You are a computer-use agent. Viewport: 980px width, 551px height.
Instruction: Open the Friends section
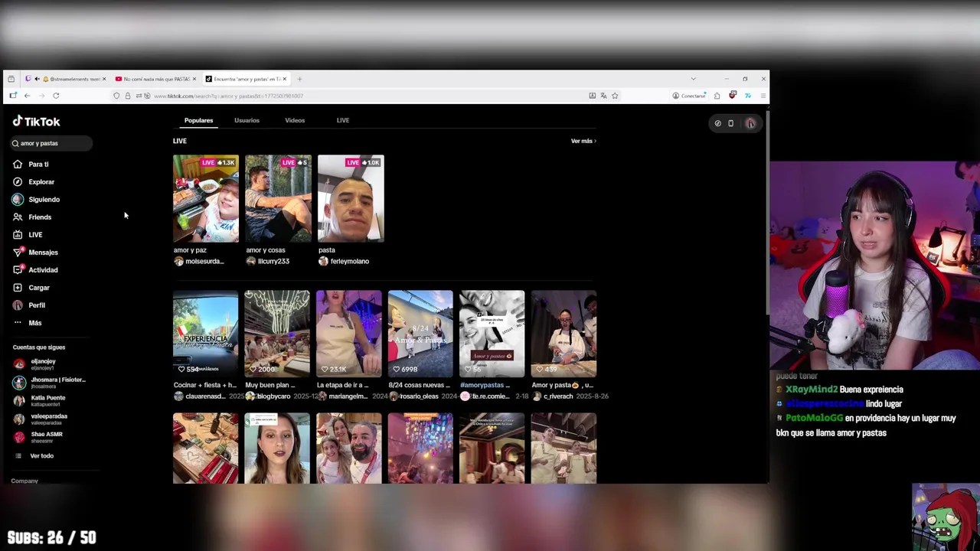[32, 217]
